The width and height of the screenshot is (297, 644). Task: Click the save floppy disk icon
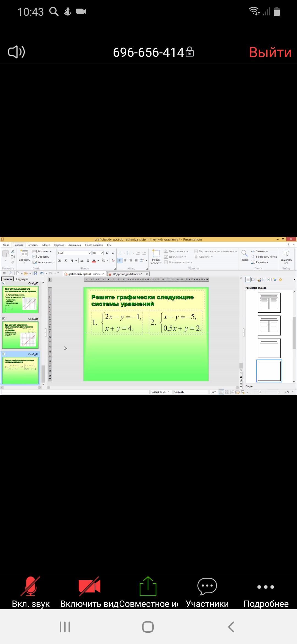pos(35,273)
